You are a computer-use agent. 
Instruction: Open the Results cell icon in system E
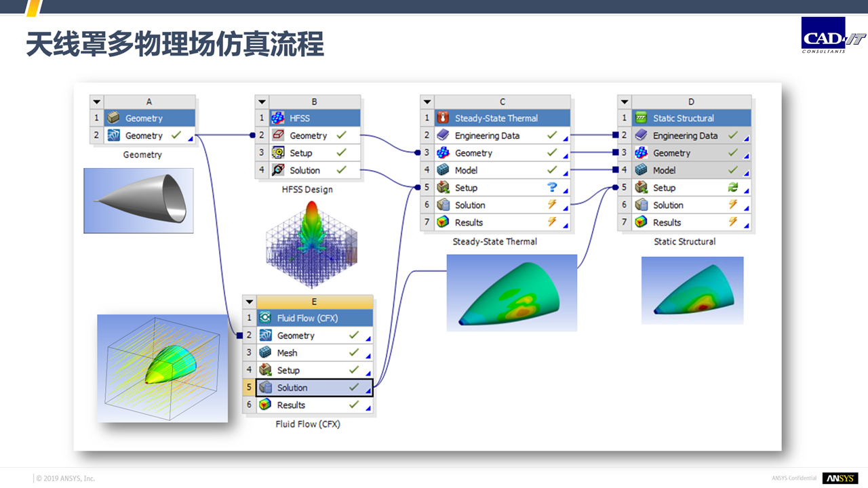pyautogui.click(x=265, y=405)
